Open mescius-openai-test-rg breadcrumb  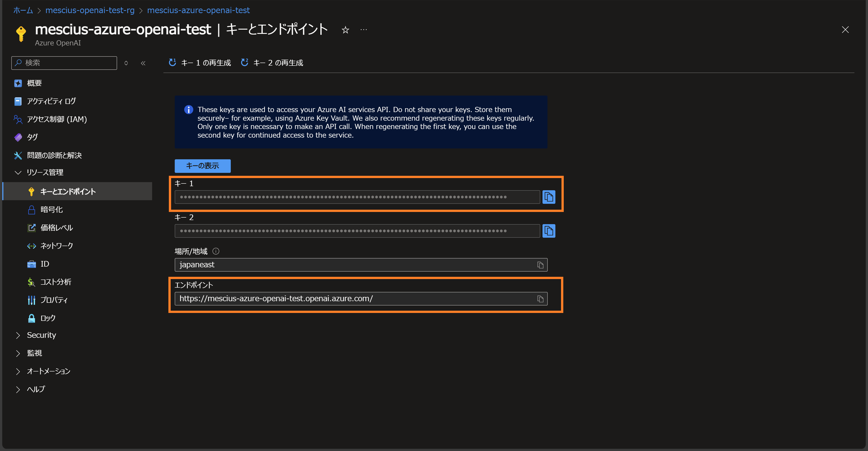90,10
